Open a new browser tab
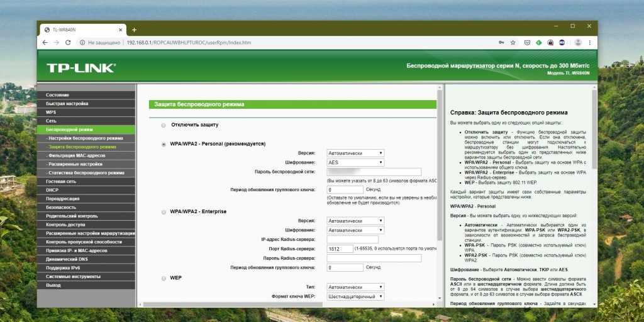Image resolution: width=644 pixels, height=322 pixels. [134, 30]
